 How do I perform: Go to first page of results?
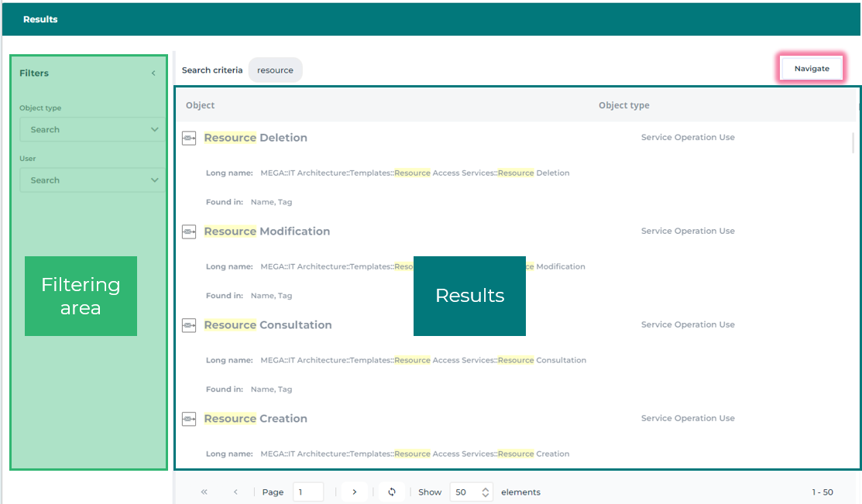(x=204, y=492)
